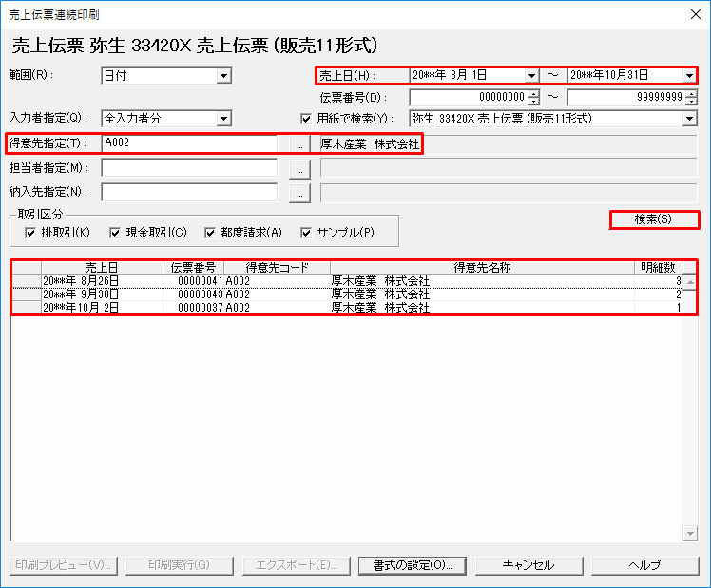This screenshot has width=711, height=588.
Task: Click the empty 納入先指定 input field
Action: (189, 192)
